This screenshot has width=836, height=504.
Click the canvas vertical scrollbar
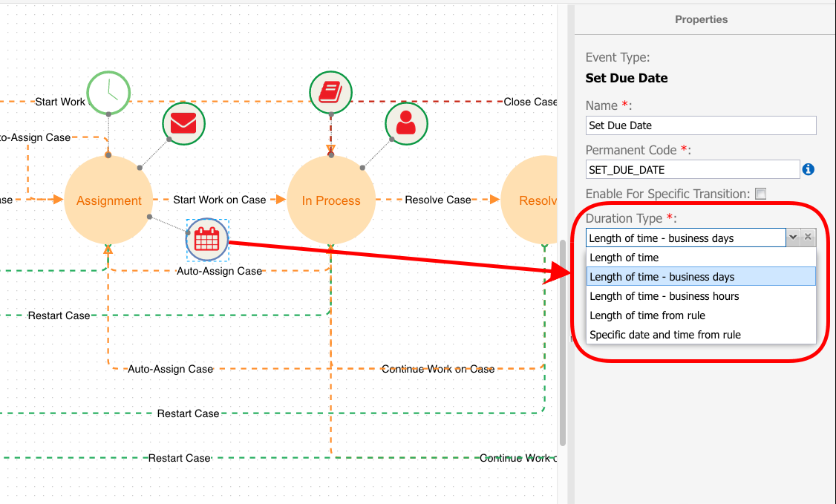563,343
